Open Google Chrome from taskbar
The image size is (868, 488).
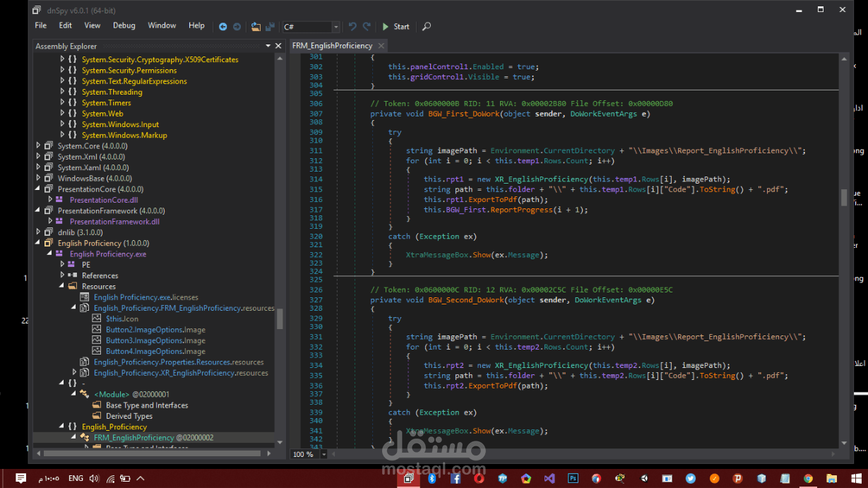(x=808, y=478)
